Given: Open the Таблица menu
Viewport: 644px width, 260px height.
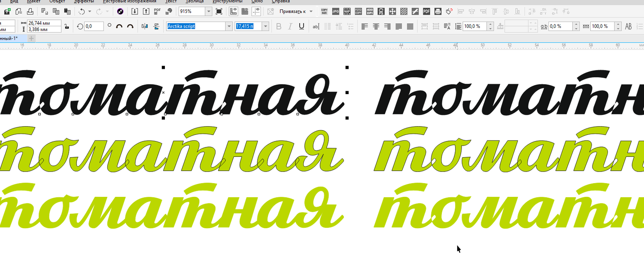Looking at the screenshot, I should (194, 1).
